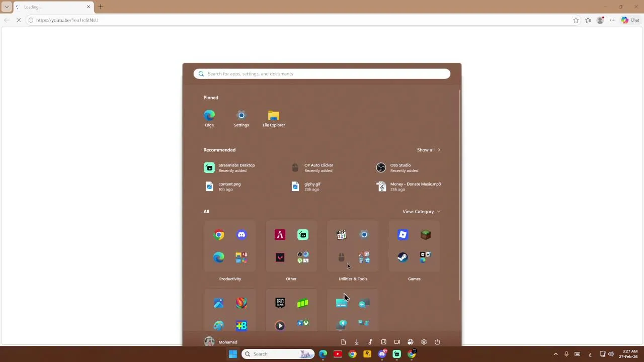Viewport: 644px width, 362px height.
Task: Stop loading the page
Action: pos(19,20)
